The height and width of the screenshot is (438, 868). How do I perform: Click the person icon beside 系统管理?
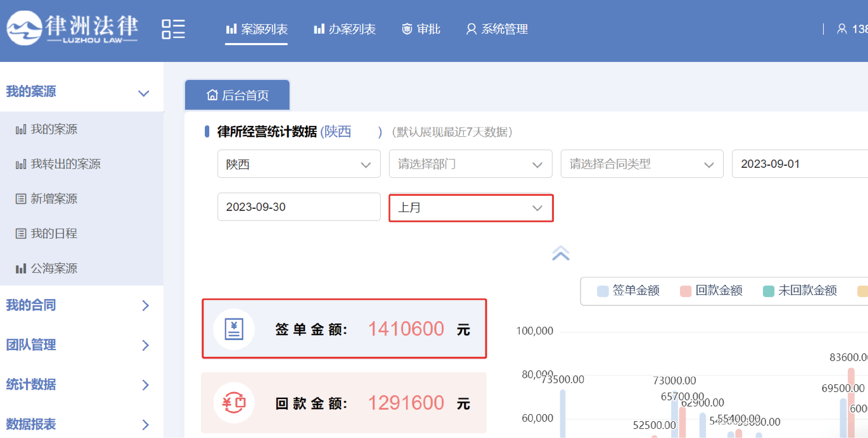(x=471, y=29)
